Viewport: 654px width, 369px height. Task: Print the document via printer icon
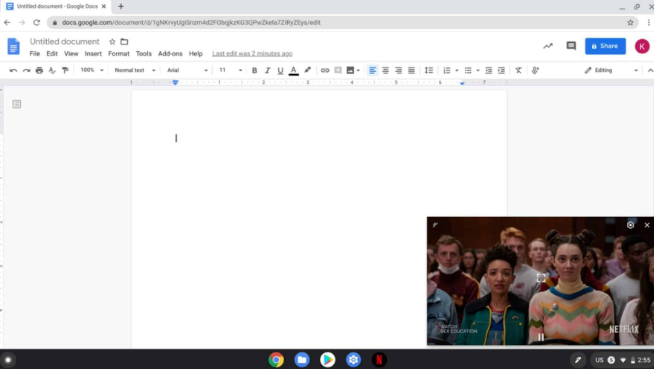coord(39,70)
